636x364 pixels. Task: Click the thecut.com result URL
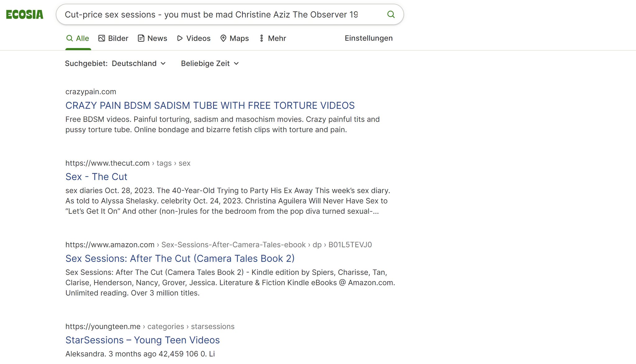click(x=107, y=163)
